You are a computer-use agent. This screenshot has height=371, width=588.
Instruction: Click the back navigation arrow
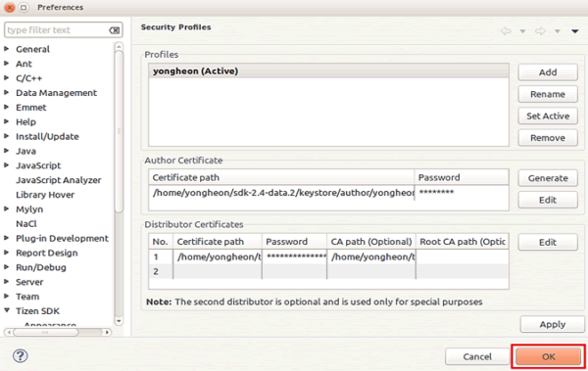(506, 31)
